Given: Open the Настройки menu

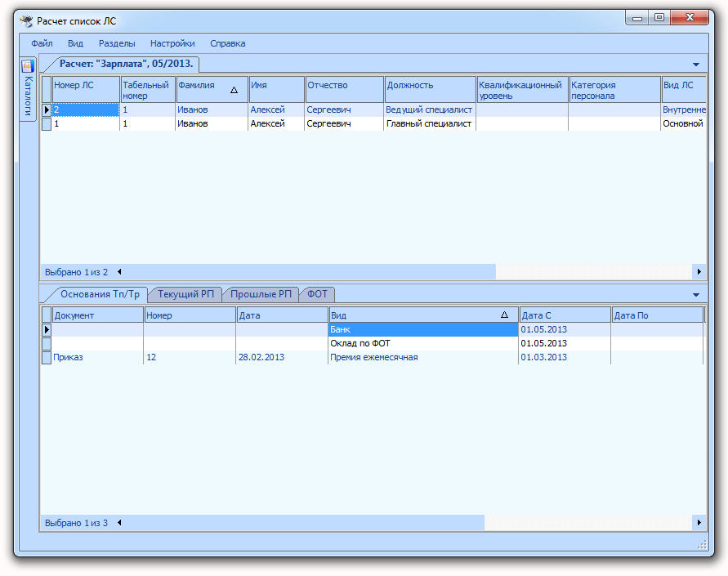Looking at the screenshot, I should (x=172, y=43).
